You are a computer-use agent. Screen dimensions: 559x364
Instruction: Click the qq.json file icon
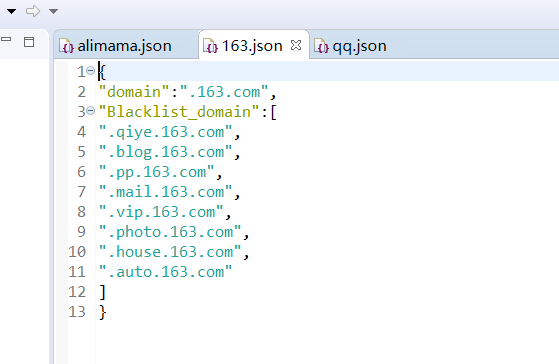pos(321,46)
